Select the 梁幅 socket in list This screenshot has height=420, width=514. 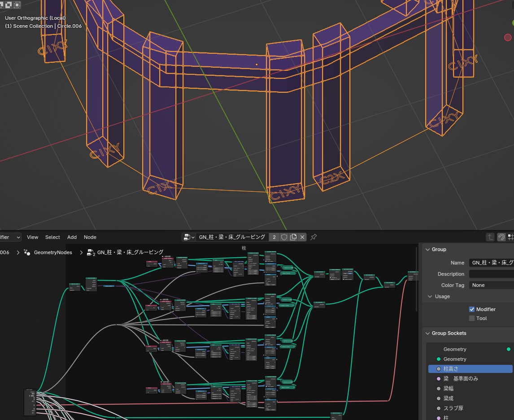tap(449, 389)
